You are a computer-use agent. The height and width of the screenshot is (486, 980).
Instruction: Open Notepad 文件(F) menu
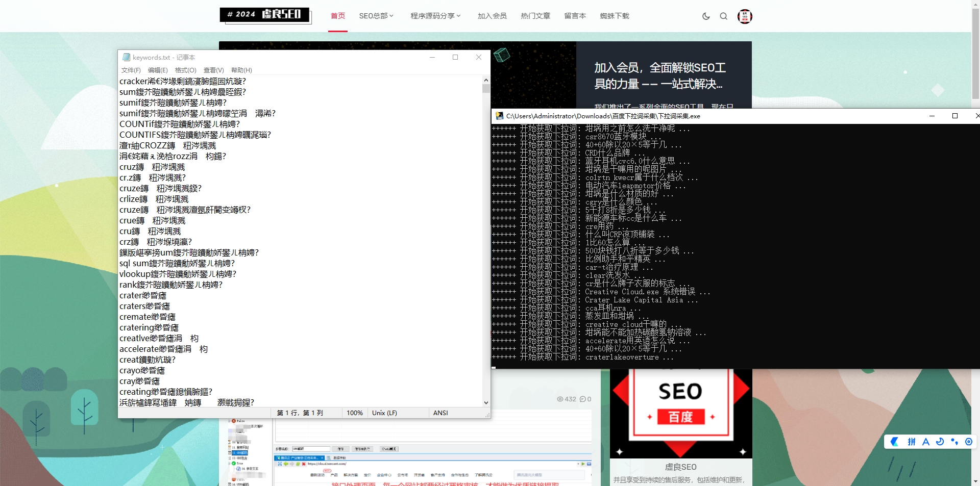click(131, 70)
